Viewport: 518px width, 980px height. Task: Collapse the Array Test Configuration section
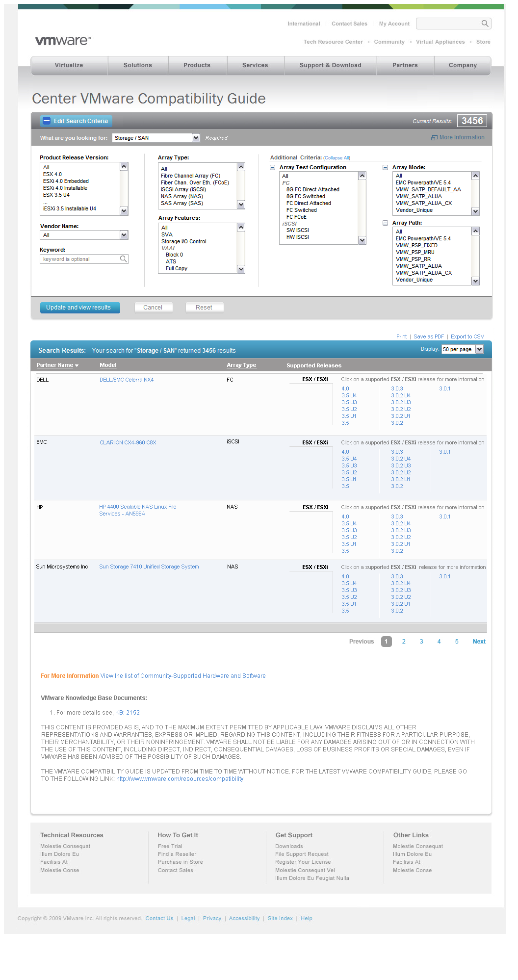[273, 168]
